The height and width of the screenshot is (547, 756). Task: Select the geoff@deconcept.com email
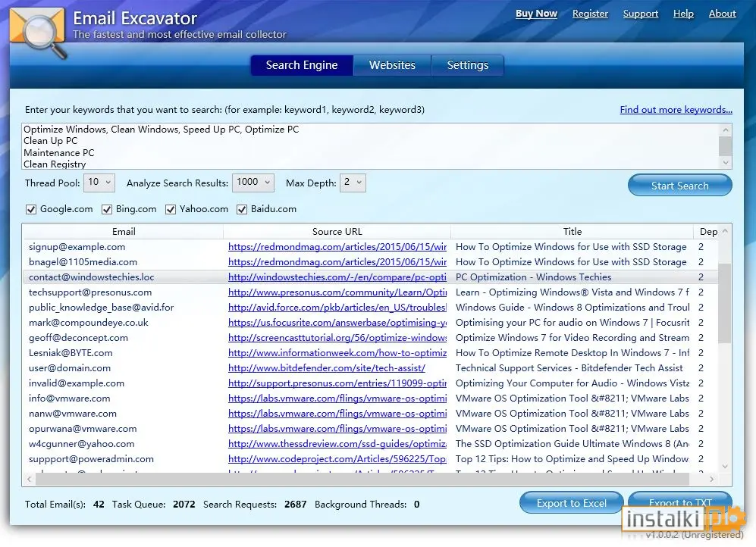click(79, 338)
